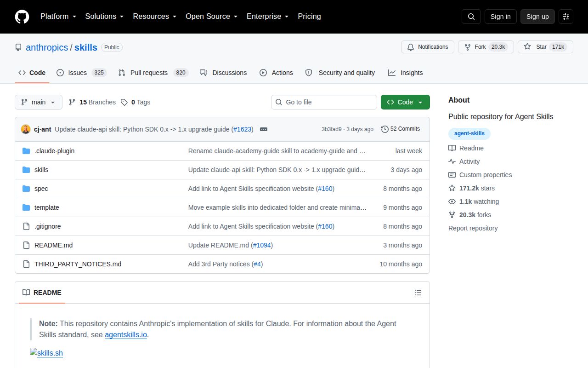View 1.1k watching link

(474, 201)
